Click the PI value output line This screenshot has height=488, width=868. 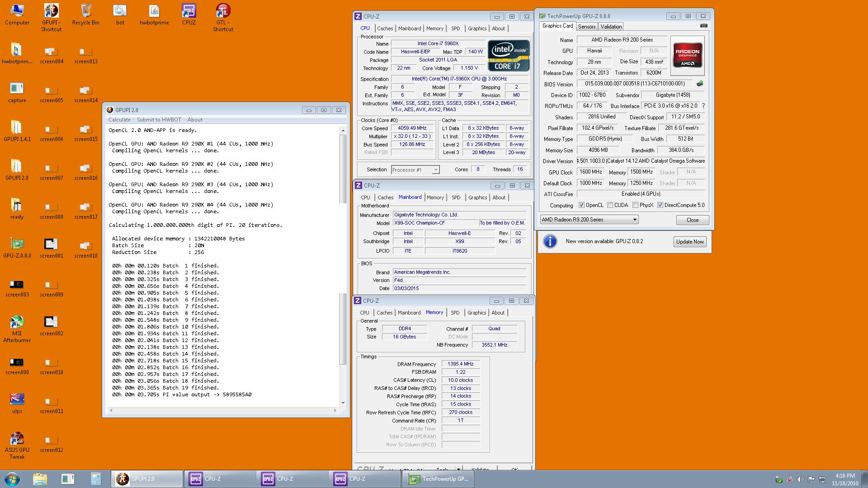point(182,394)
